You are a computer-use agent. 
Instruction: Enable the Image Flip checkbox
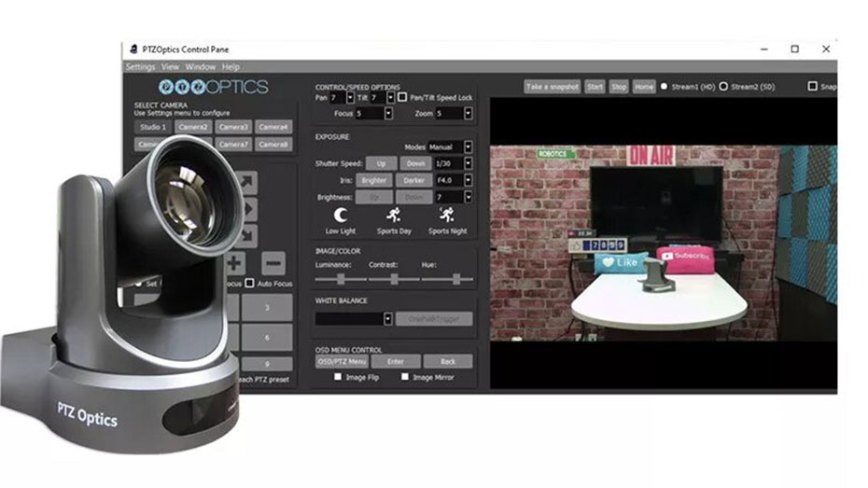(338, 377)
